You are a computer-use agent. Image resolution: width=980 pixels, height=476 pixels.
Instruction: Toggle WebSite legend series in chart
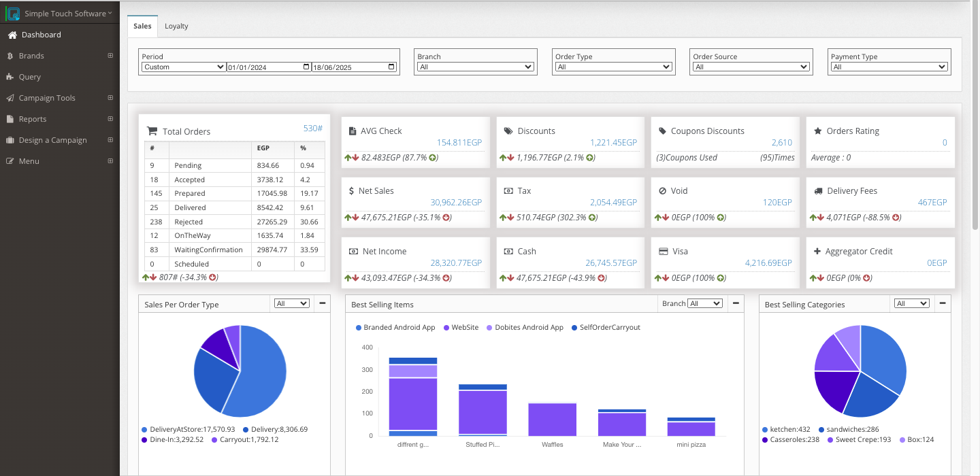coord(461,327)
